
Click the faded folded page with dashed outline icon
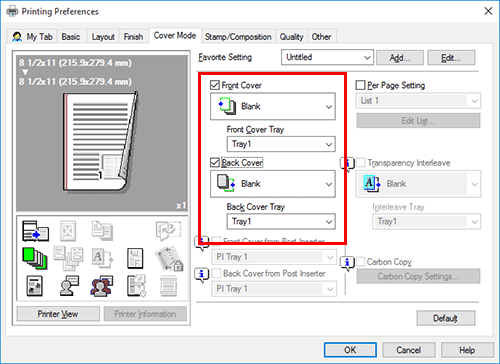tap(168, 231)
